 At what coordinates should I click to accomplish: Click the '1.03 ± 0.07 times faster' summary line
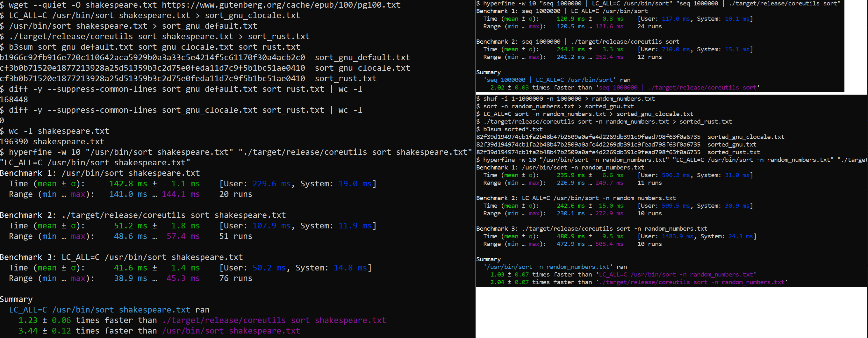(623, 275)
